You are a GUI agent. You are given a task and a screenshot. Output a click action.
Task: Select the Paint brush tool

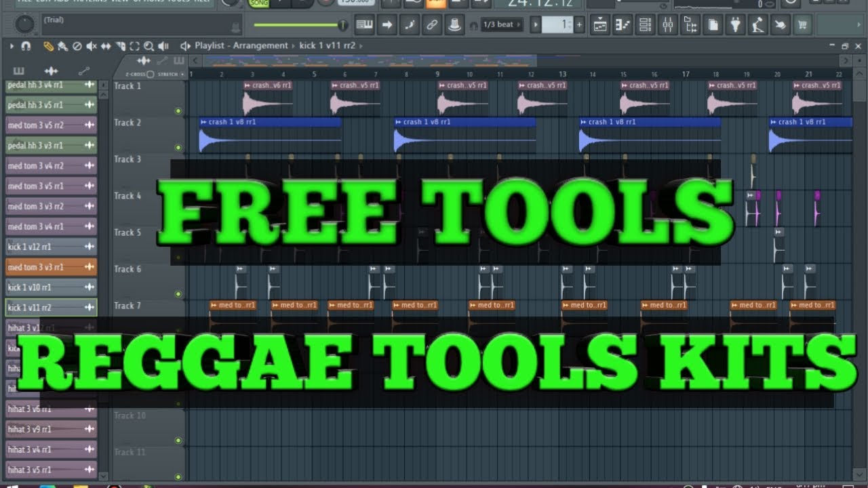click(62, 46)
